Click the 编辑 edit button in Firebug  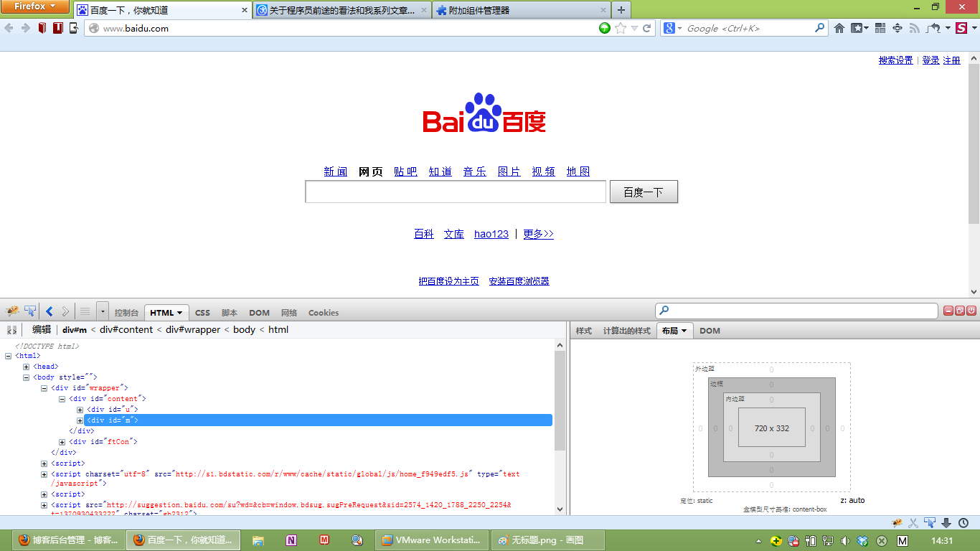coord(42,330)
